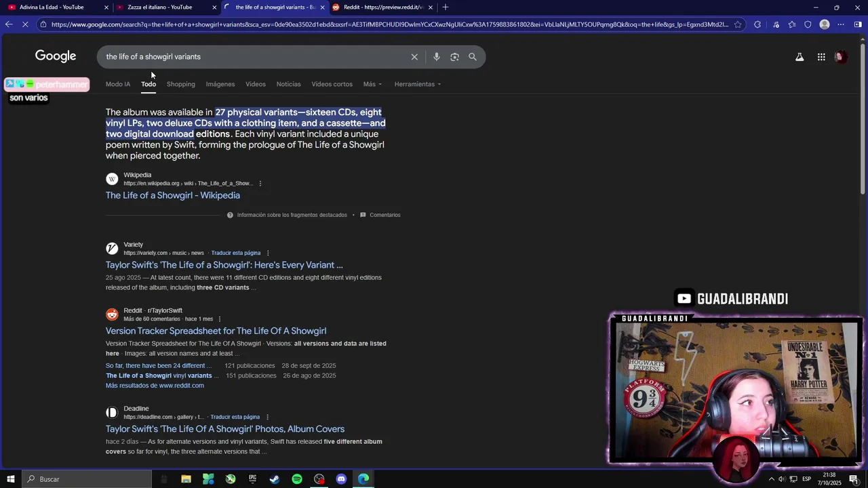Image resolution: width=868 pixels, height=488 pixels.
Task: Switch to the Reddit preview browser tab
Action: (x=383, y=7)
